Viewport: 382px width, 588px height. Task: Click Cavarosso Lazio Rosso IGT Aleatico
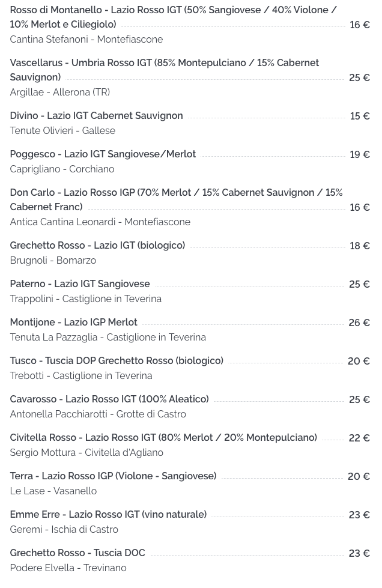(109, 399)
